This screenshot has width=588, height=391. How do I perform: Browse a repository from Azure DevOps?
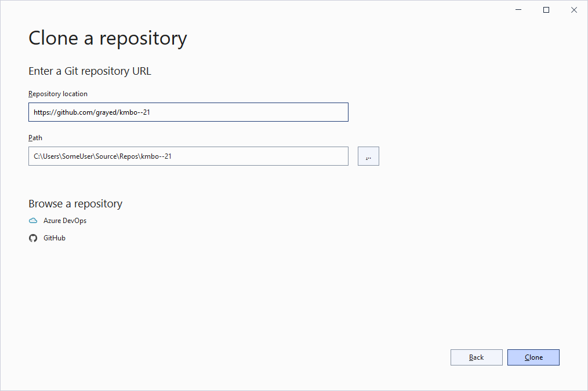click(x=64, y=220)
